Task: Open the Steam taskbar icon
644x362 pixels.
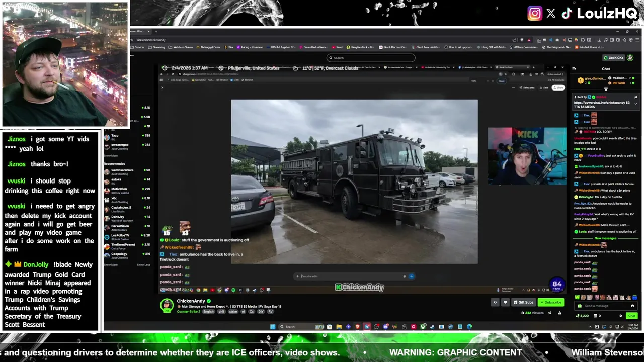Action: [x=432, y=327]
